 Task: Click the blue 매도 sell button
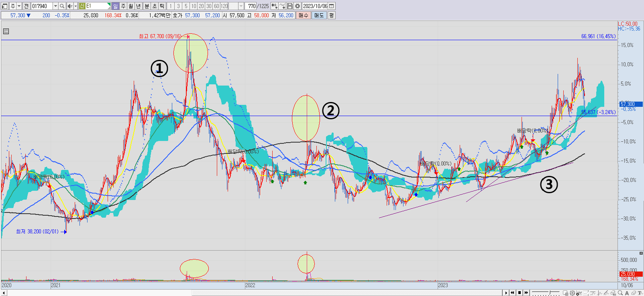click(319, 15)
